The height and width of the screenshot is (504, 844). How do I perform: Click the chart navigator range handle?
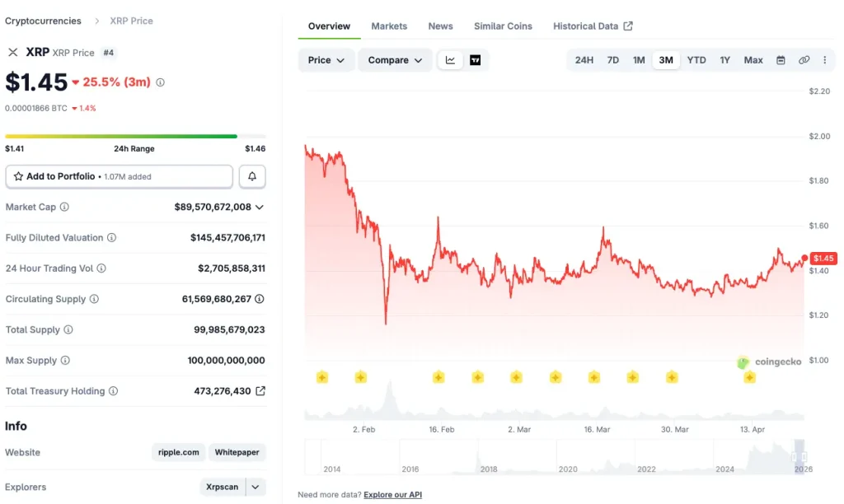pos(799,457)
